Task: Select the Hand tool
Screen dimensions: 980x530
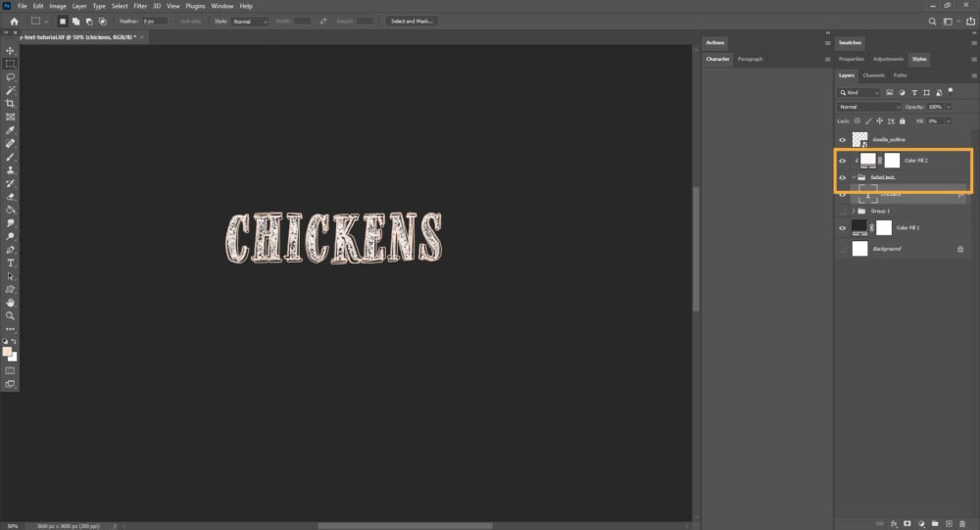Action: [x=11, y=303]
